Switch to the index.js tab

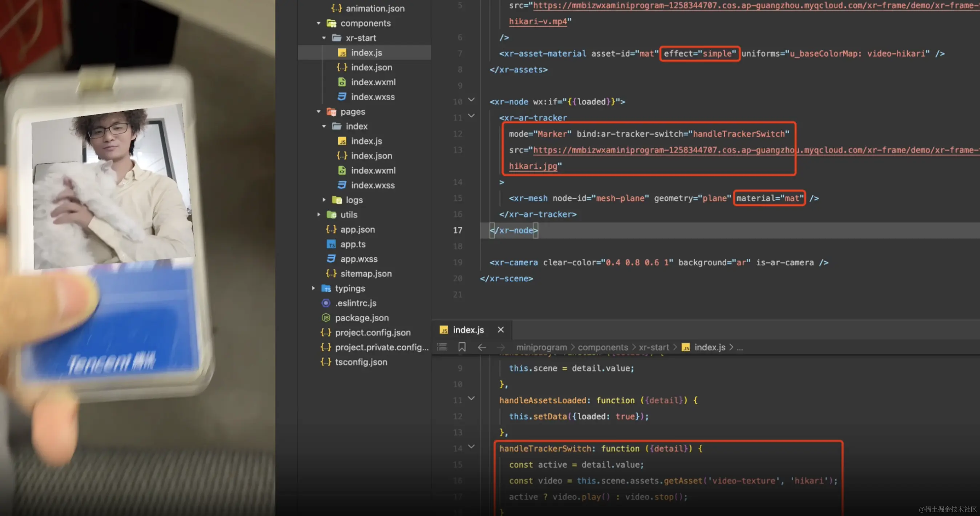point(468,330)
